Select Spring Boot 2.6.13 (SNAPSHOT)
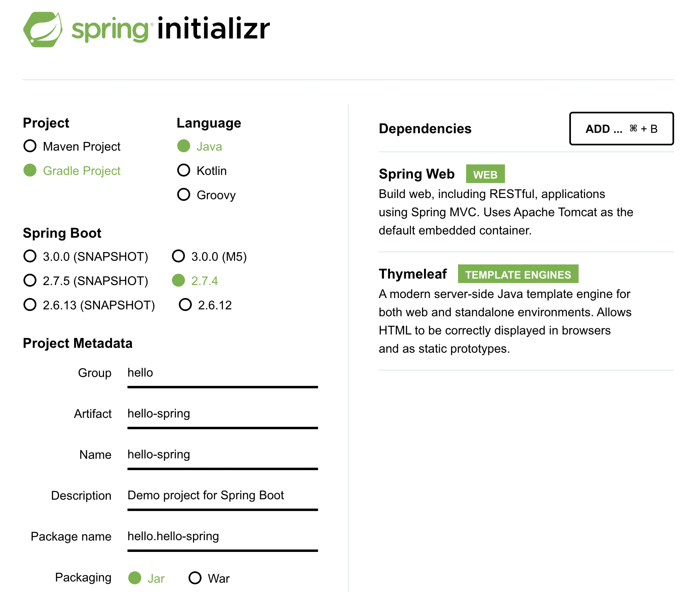The width and height of the screenshot is (700, 592). coord(89,305)
